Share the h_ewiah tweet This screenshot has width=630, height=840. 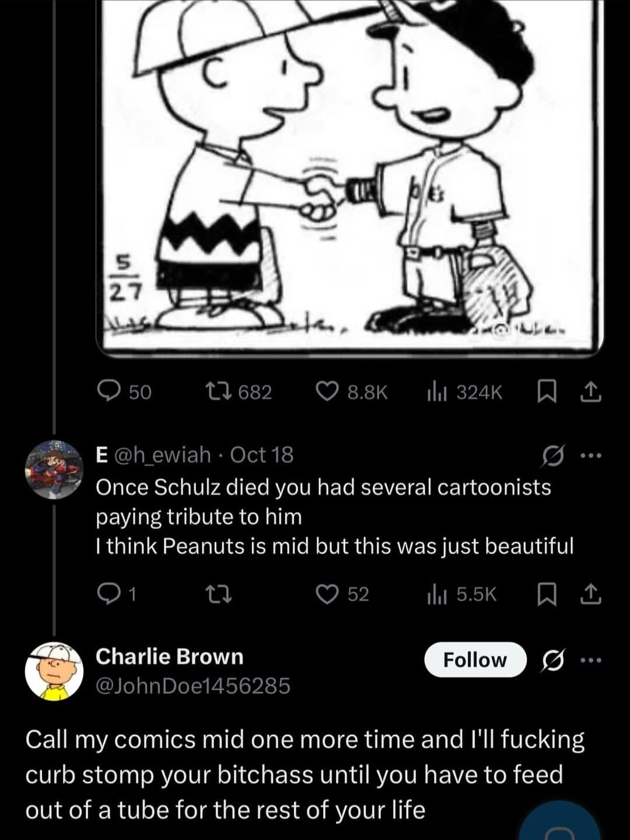590,594
